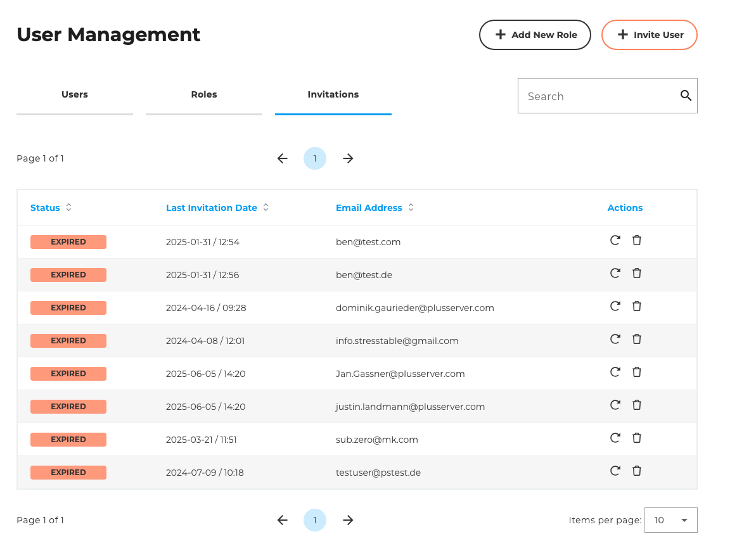Viewport: 737px width, 560px height.
Task: Resend the invitation for info.stresstable@gmail.com
Action: click(x=615, y=339)
